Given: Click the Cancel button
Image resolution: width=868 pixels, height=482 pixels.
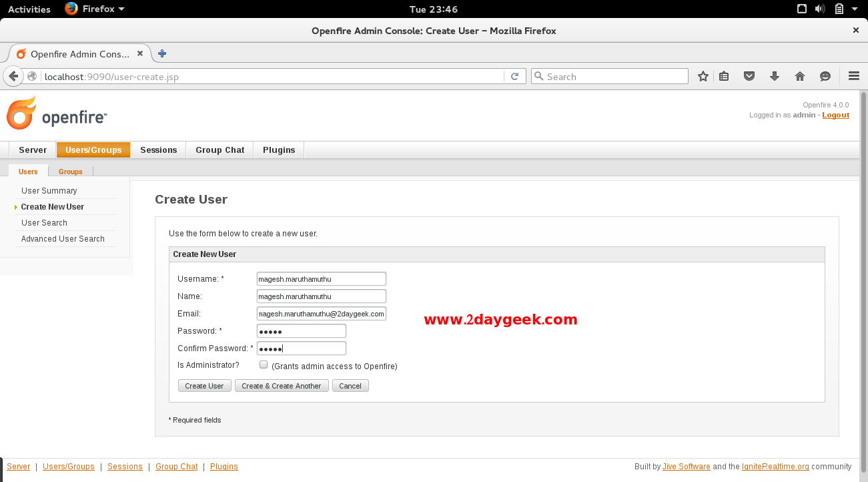Looking at the screenshot, I should pos(350,386).
